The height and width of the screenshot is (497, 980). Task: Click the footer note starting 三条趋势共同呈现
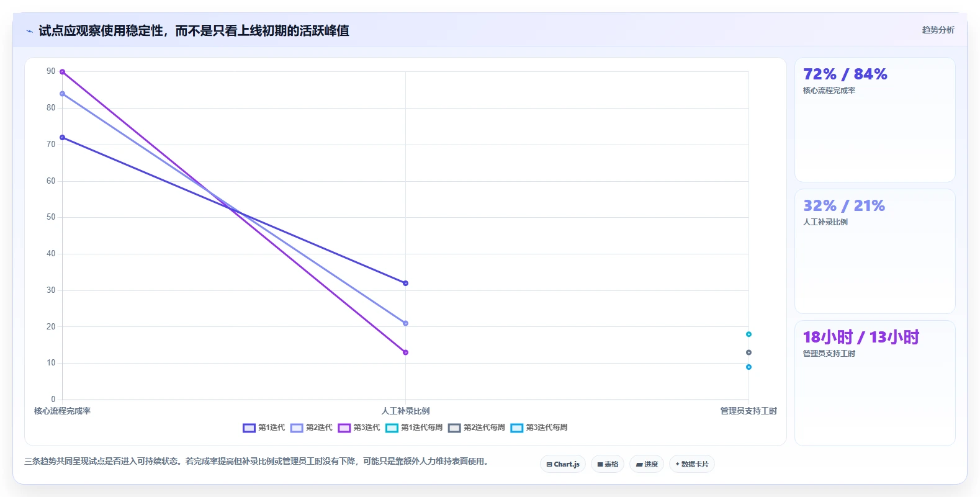coord(256,461)
